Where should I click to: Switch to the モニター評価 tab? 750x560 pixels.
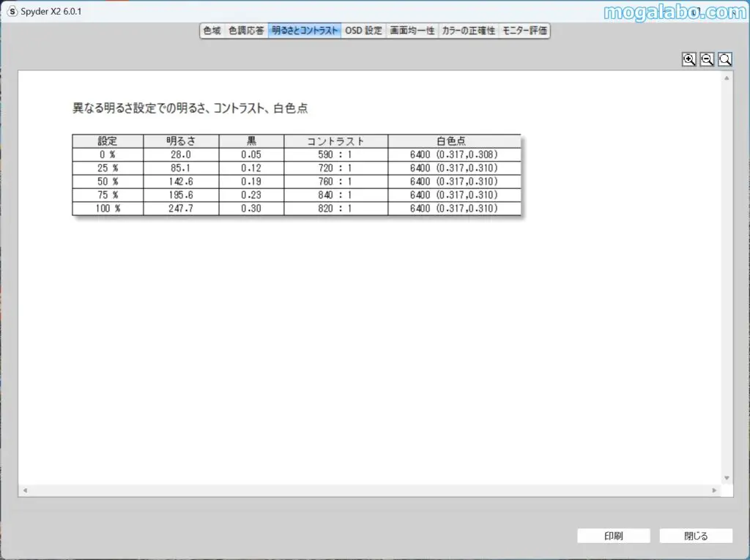524,31
